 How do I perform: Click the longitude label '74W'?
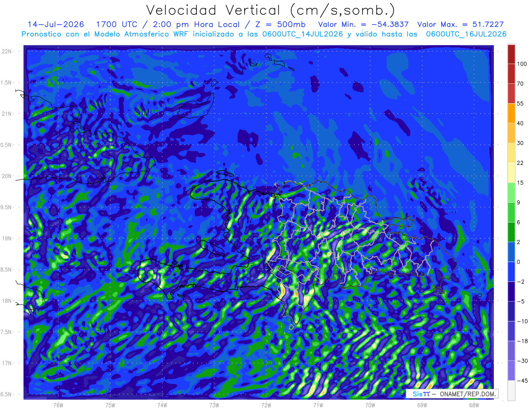(x=162, y=404)
